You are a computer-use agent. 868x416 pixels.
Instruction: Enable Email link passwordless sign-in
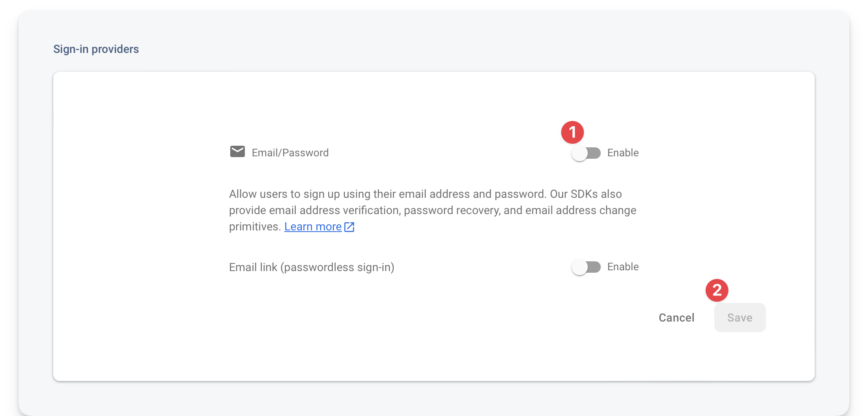586,267
